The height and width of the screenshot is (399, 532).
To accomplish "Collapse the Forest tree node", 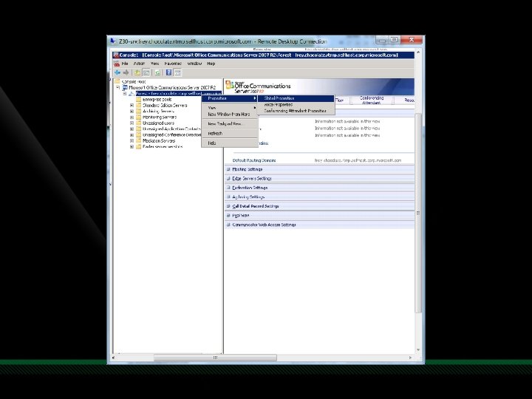I will (125, 93).
